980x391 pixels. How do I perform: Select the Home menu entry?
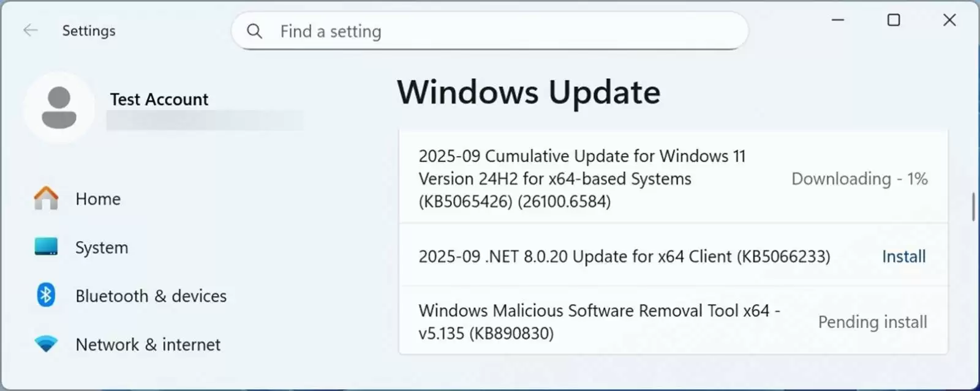point(98,198)
